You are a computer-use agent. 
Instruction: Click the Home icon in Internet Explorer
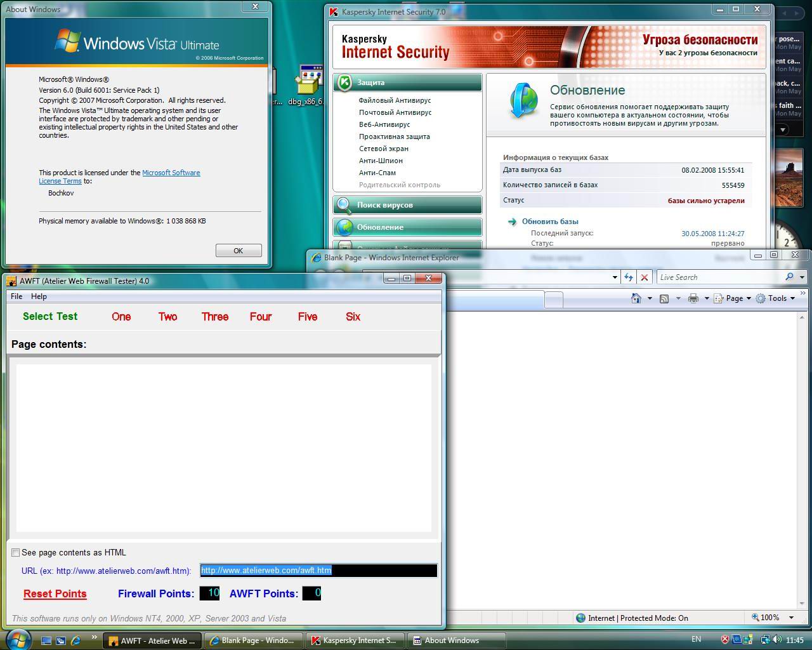point(636,298)
